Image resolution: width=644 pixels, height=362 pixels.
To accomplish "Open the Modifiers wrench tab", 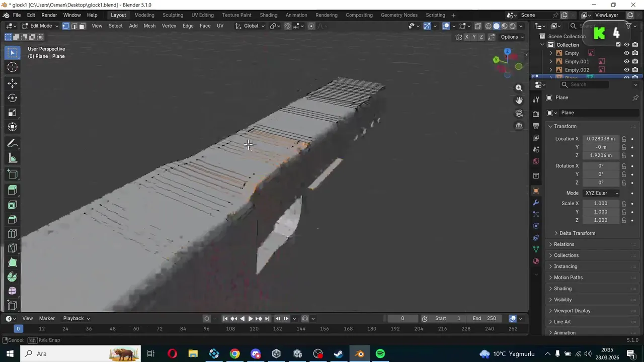I will [536, 203].
